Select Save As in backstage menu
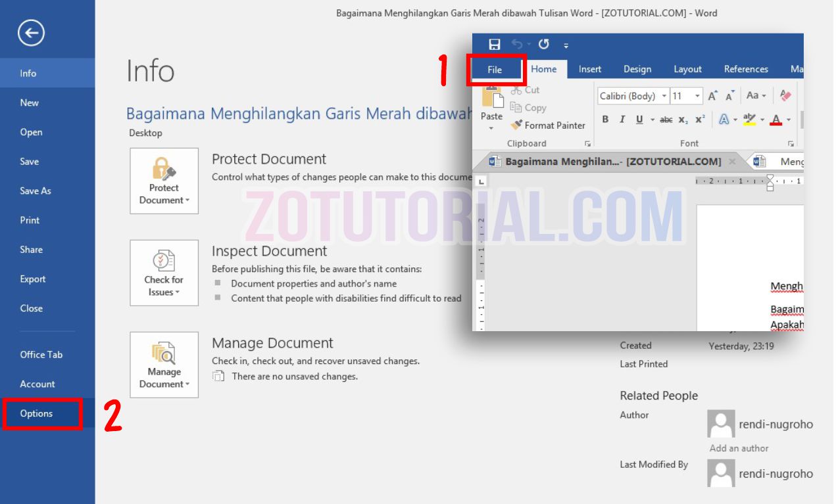The width and height of the screenshot is (836, 504). [x=47, y=191]
